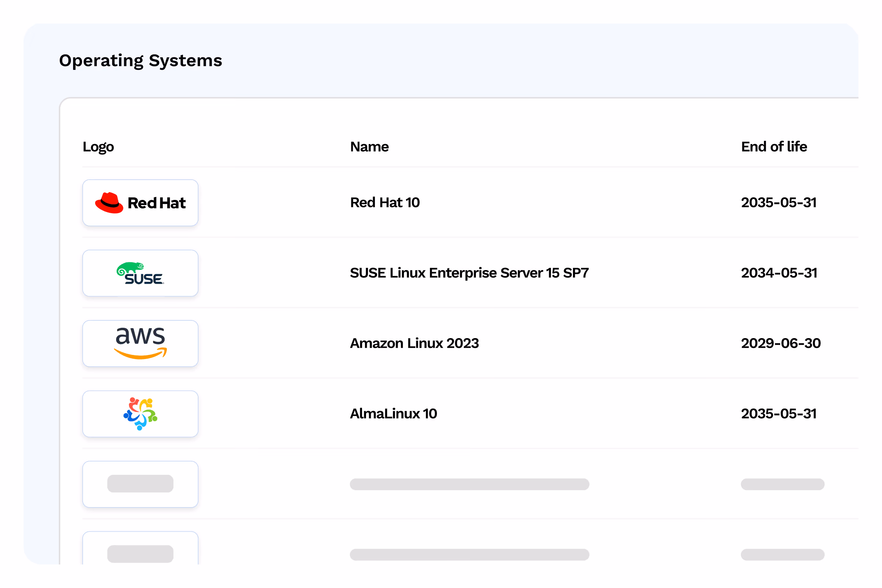Image resolution: width=882 pixels, height=588 pixels.
Task: Click the AWS logo card
Action: point(140,344)
